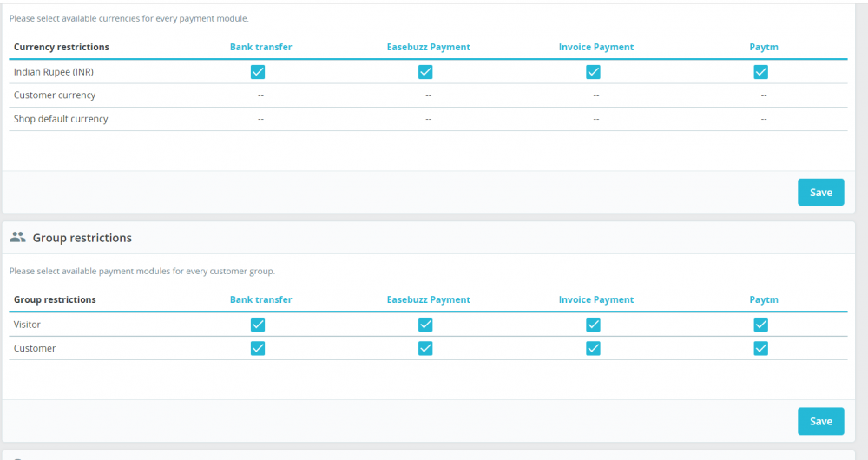Disable Invoice Payment for Indian Rupee
Viewport: 868px width, 460px height.
pyautogui.click(x=593, y=72)
